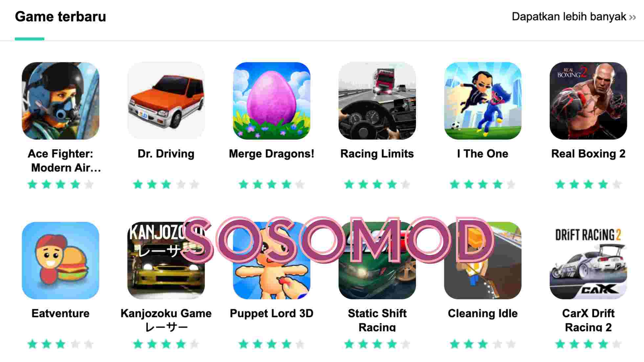The height and width of the screenshot is (362, 644).
Task: Open the Racing Limits game icon
Action: pyautogui.click(x=377, y=101)
